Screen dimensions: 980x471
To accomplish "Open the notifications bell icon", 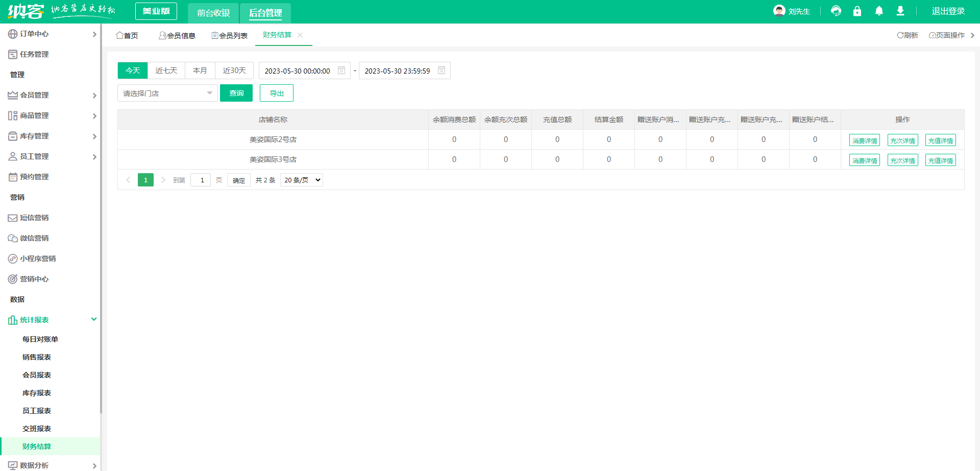I will coord(879,11).
